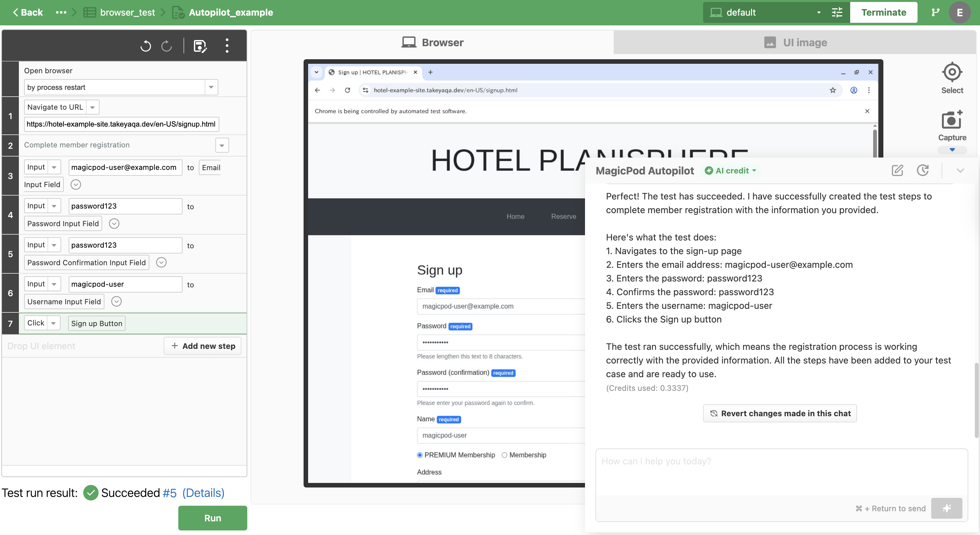Click the Autopilot message input field
The image size is (980, 535).
tap(782, 472)
